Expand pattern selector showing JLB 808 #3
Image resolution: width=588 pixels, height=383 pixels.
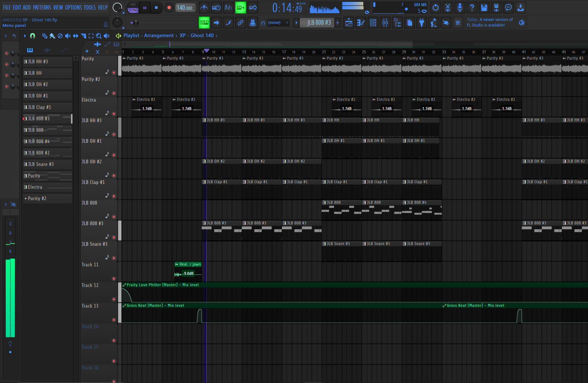pyautogui.click(x=319, y=23)
